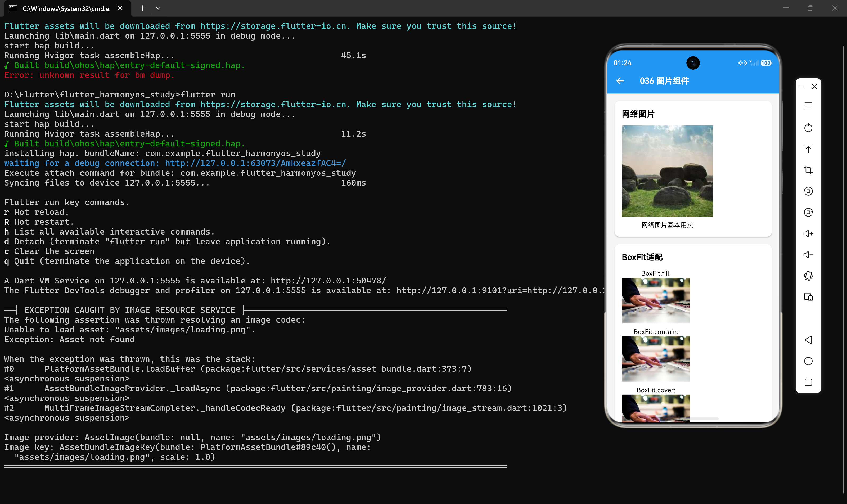Image resolution: width=847 pixels, height=504 pixels.
Task: Click the battery indicator in phone status bar
Action: click(x=766, y=63)
